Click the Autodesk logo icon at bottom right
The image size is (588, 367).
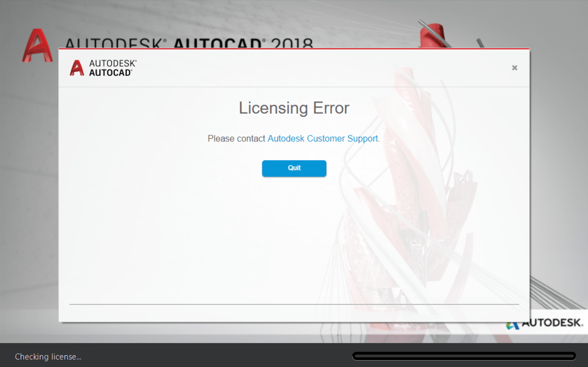(x=512, y=325)
